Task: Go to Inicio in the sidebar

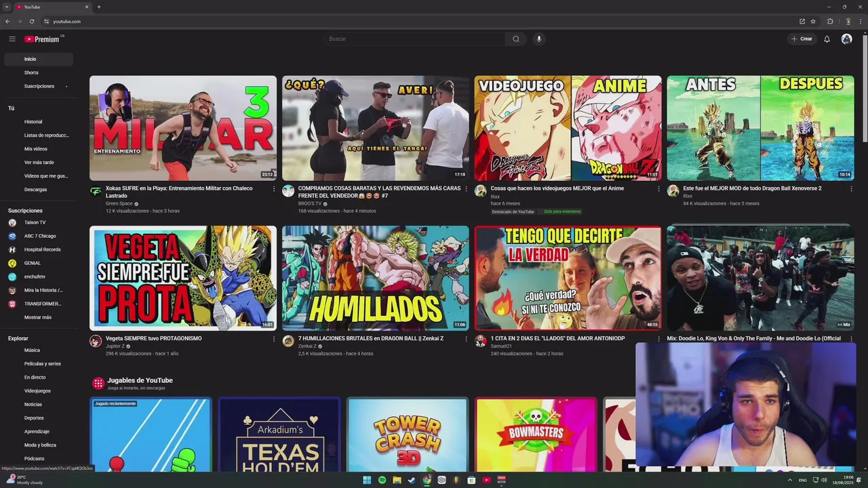Action: (38, 59)
